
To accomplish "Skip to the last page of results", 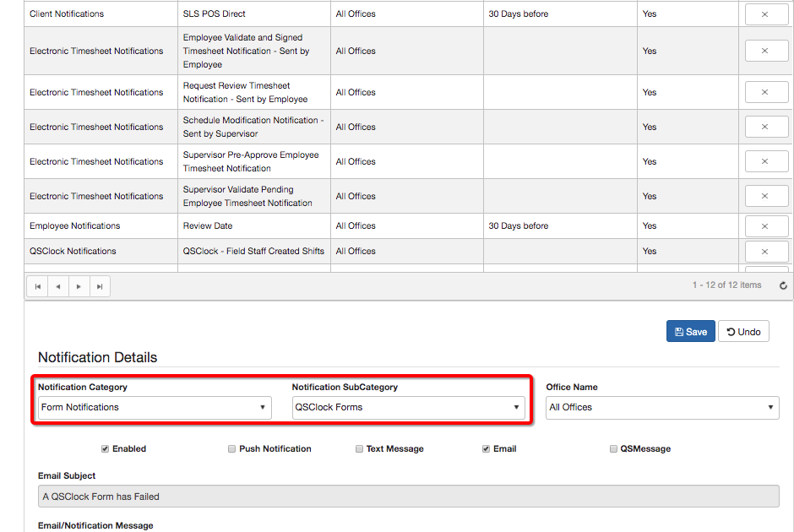I will click(x=100, y=285).
